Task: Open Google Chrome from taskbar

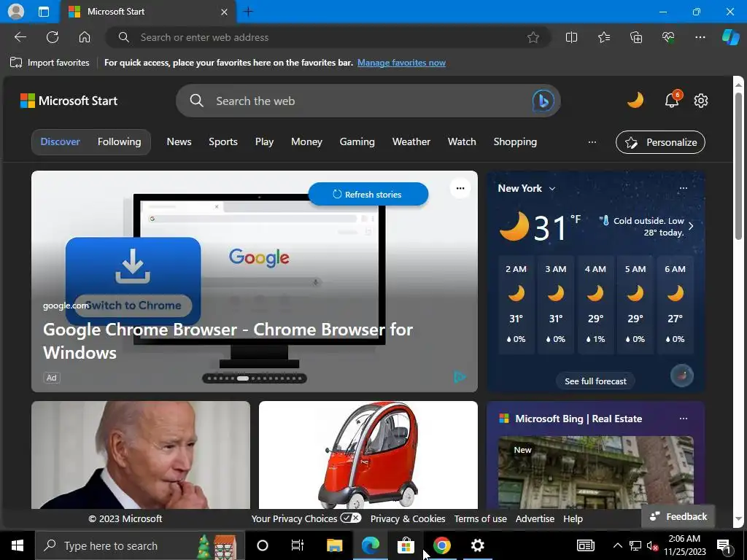Action: tap(441, 545)
